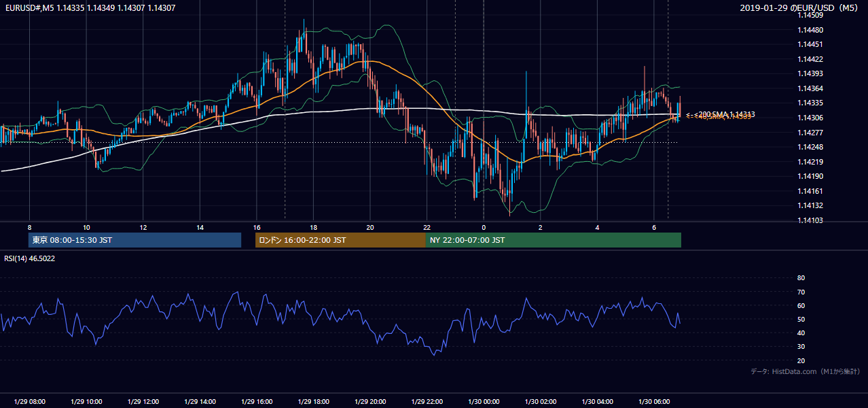Viewport: 868px width, 408px height.
Task: Click price axis value 1.14480
Action: tap(810, 30)
